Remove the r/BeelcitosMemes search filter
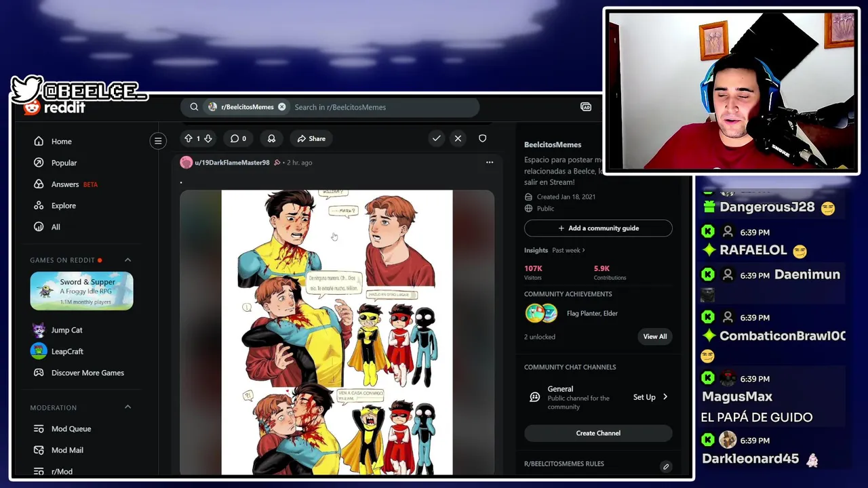The image size is (868, 488). [x=281, y=107]
